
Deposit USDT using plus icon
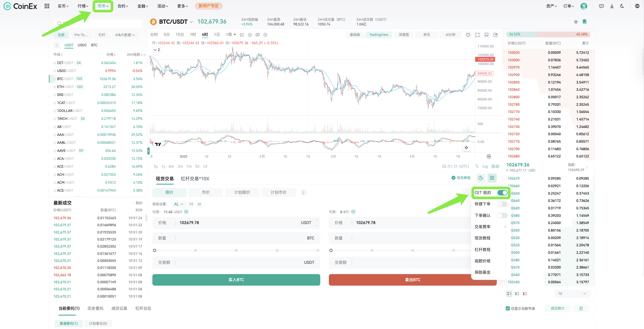tap(186, 212)
